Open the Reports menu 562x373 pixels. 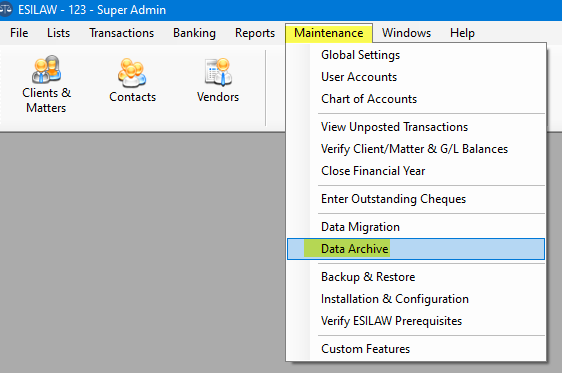point(255,33)
